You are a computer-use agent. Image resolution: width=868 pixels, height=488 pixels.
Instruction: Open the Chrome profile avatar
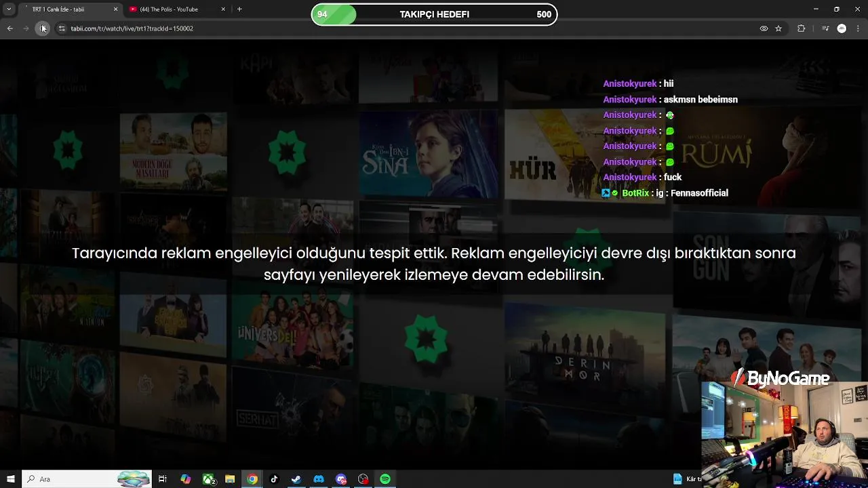pyautogui.click(x=842, y=28)
